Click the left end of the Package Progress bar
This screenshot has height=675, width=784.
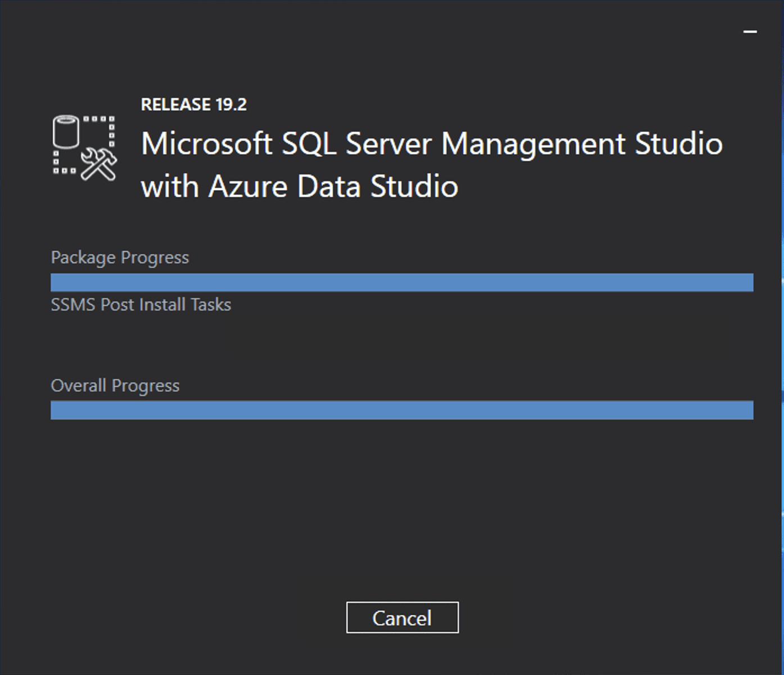pyautogui.click(x=56, y=282)
